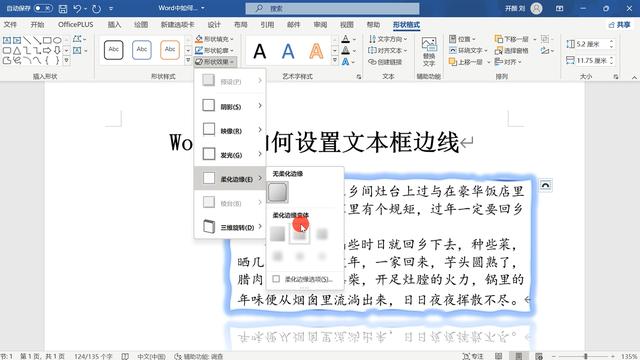640x360 pixels.
Task: Open the 位置 position dropdown
Action: pos(462,39)
